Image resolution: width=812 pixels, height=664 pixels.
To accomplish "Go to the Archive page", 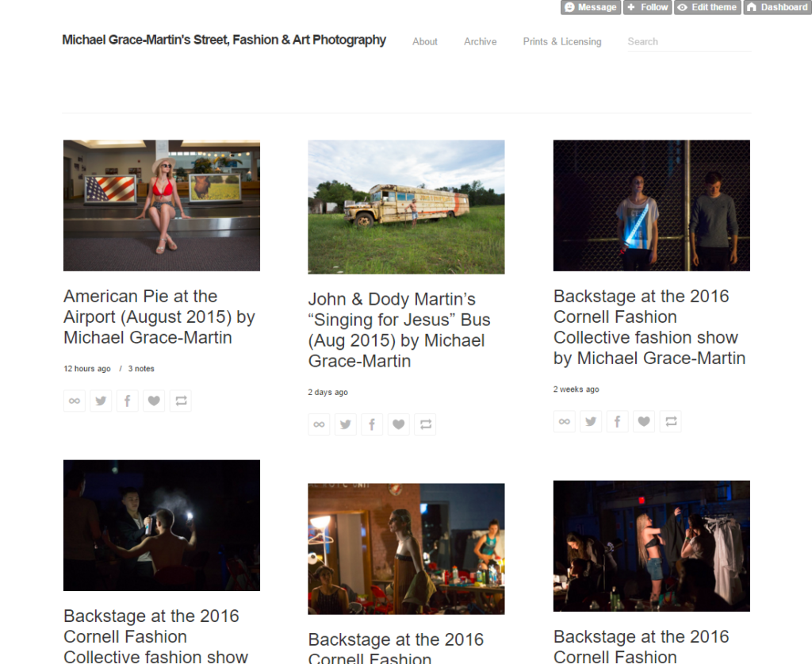I will (x=481, y=42).
